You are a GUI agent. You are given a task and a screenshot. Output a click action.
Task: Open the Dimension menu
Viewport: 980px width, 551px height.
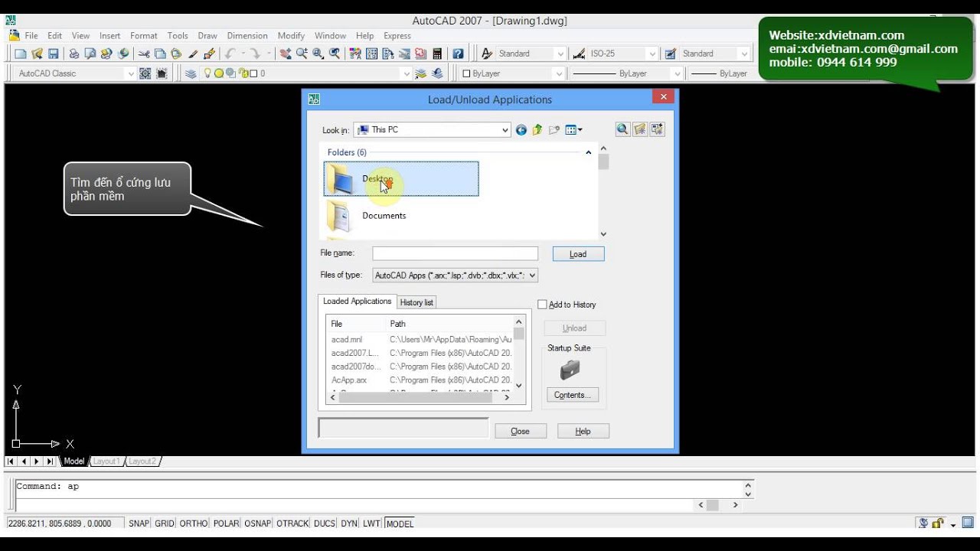247,35
